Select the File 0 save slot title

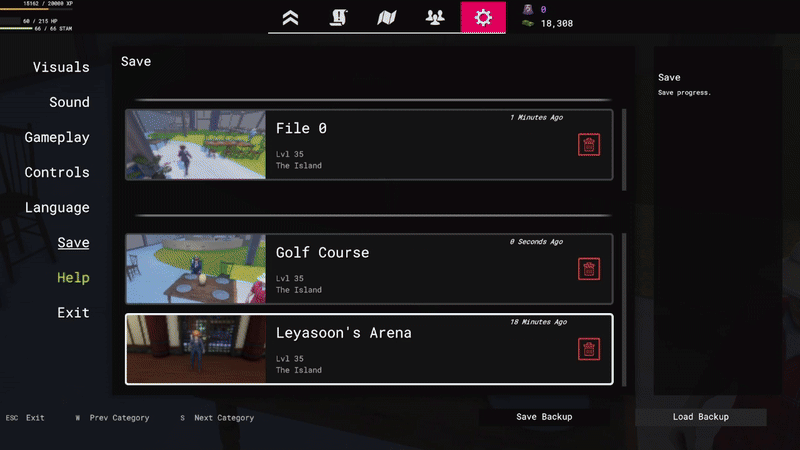coord(301,128)
